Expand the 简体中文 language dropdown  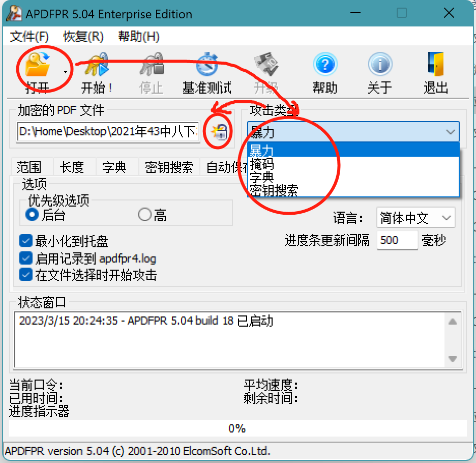415,218
